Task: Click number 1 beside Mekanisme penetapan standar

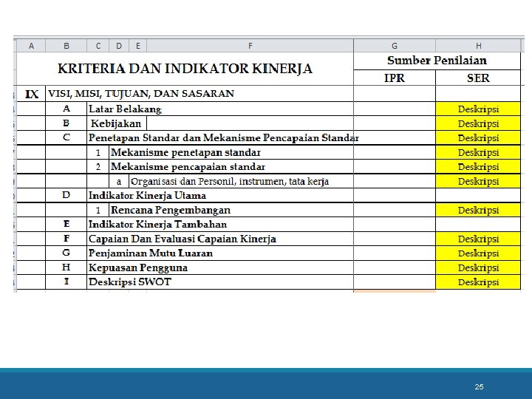Action: 98,152
